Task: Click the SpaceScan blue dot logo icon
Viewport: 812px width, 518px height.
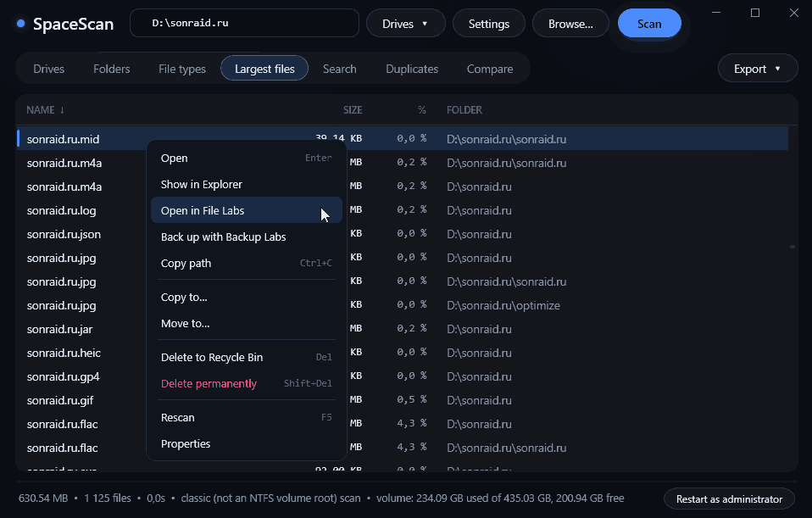Action: [x=20, y=23]
